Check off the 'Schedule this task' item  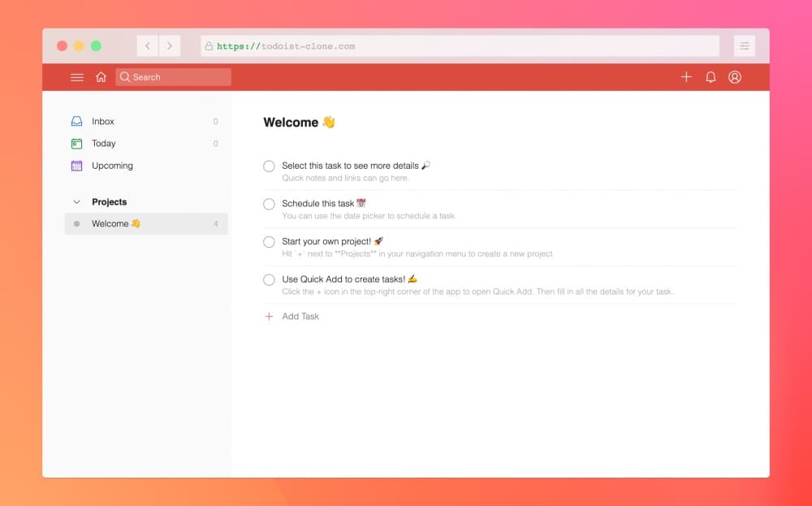[x=269, y=204]
